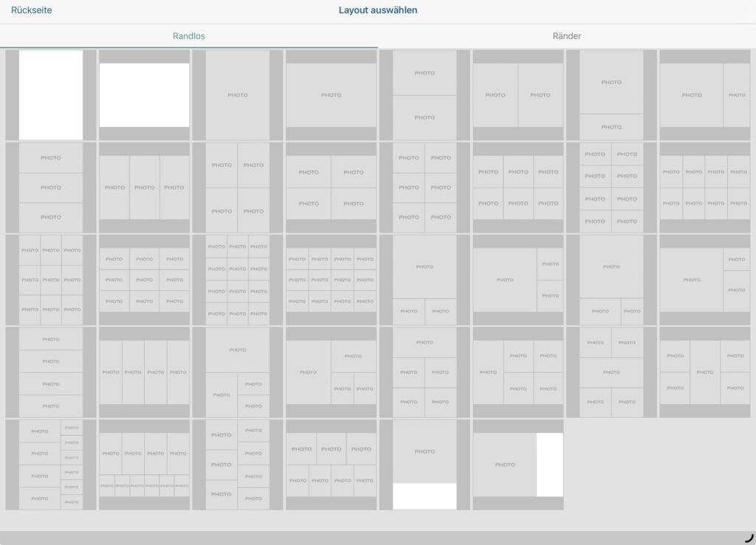Screen dimensions: 756x545
Task: Select the portrait 2x4 eight-photo grid layout
Action: coord(611,188)
